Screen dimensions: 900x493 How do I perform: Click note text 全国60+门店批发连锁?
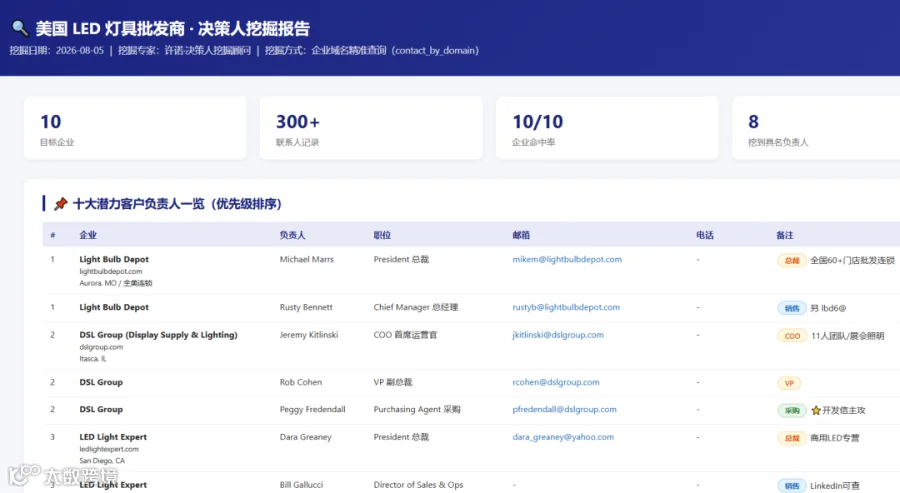click(852, 261)
